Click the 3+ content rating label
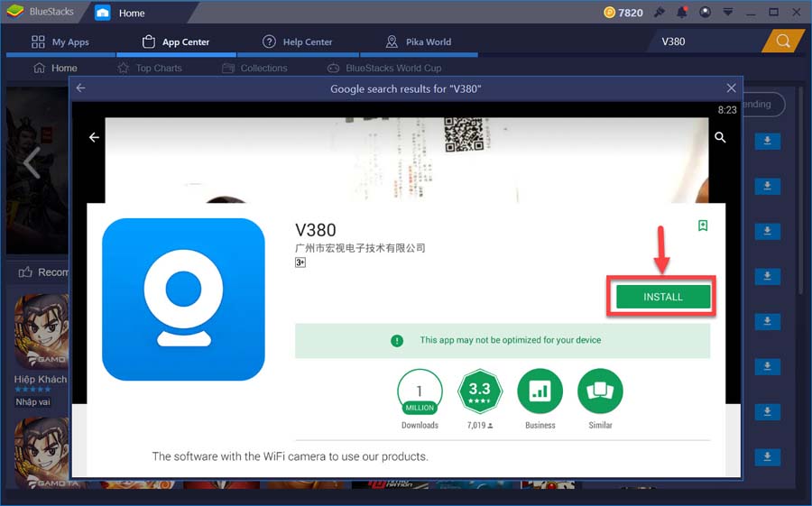Image resolution: width=812 pixels, height=506 pixels. coord(300,262)
